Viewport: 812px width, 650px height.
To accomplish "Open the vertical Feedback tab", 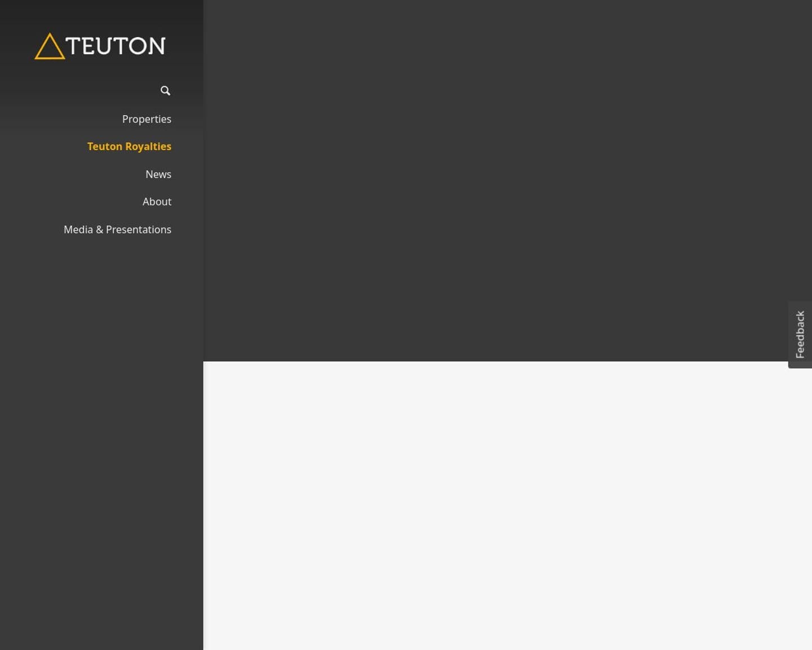I will pyautogui.click(x=800, y=335).
